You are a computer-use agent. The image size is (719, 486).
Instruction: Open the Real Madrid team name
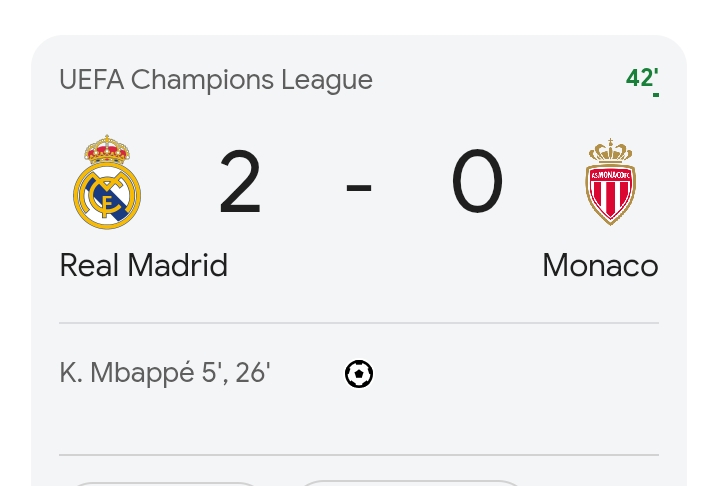pos(144,265)
